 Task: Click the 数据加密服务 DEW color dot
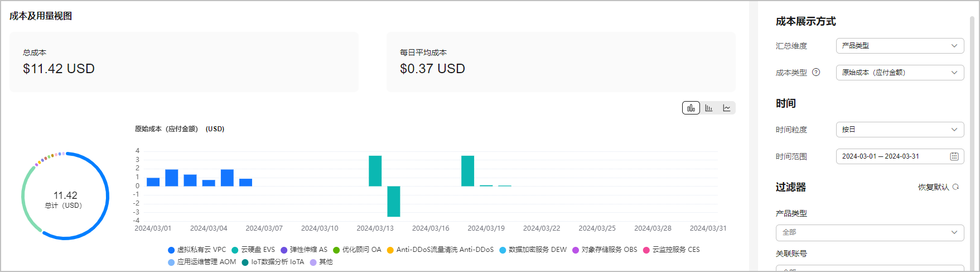[503, 250]
